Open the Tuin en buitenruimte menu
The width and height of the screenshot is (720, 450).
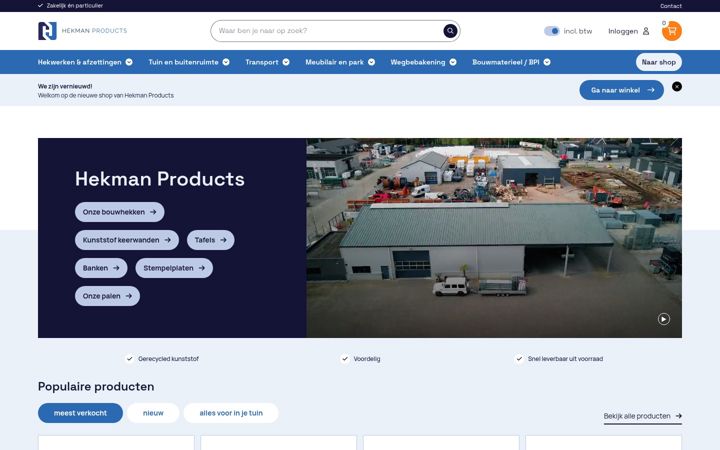point(183,62)
